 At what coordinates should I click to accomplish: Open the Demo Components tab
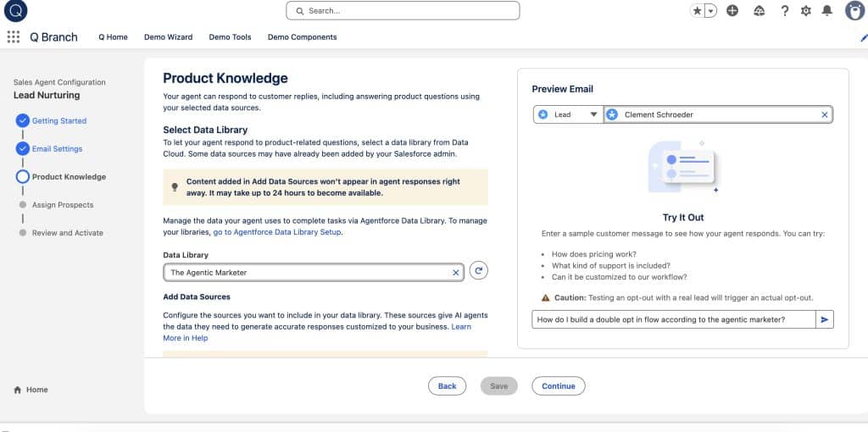coord(303,37)
